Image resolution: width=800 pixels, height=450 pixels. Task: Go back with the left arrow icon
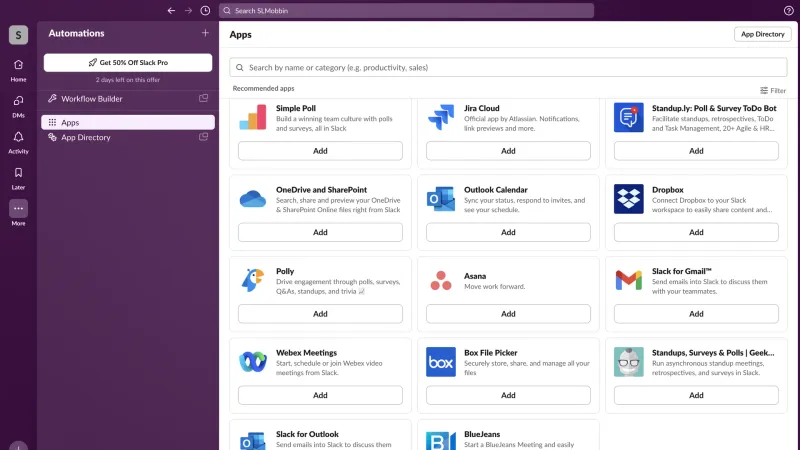click(171, 10)
